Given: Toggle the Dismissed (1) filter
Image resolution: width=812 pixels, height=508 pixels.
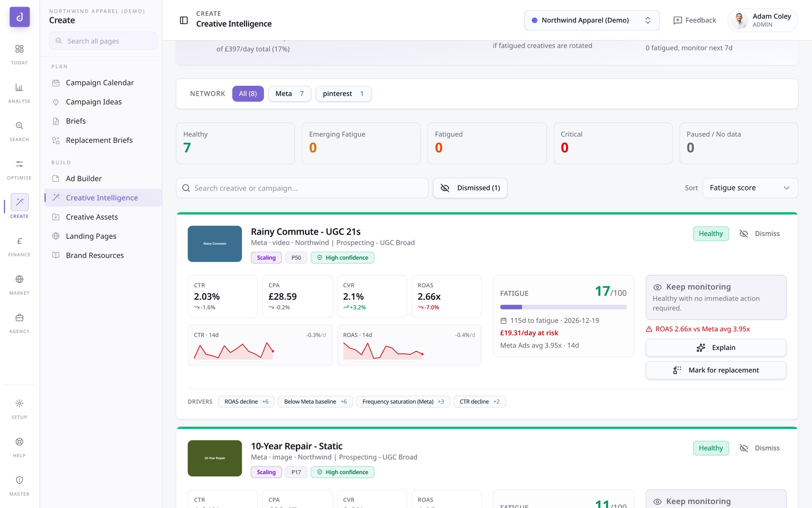Looking at the screenshot, I should tap(470, 188).
